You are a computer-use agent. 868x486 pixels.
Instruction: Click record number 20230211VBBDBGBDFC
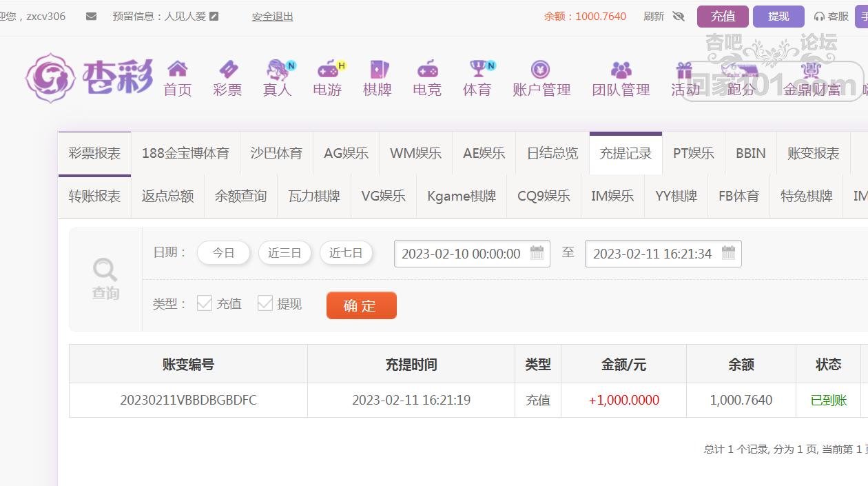[188, 400]
